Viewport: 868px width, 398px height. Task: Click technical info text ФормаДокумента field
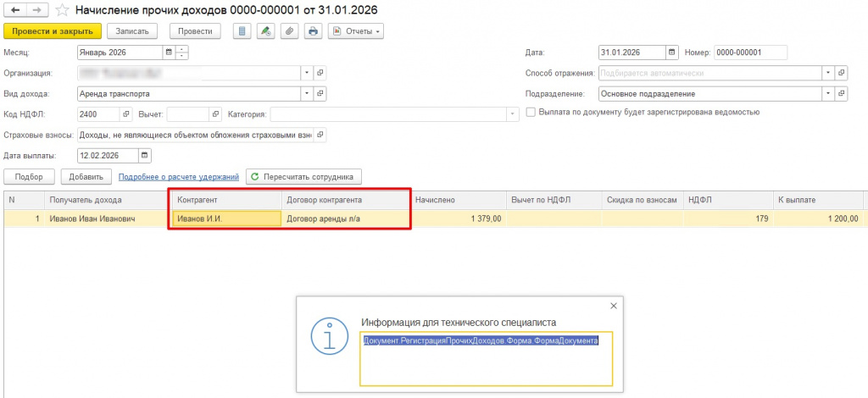486,357
